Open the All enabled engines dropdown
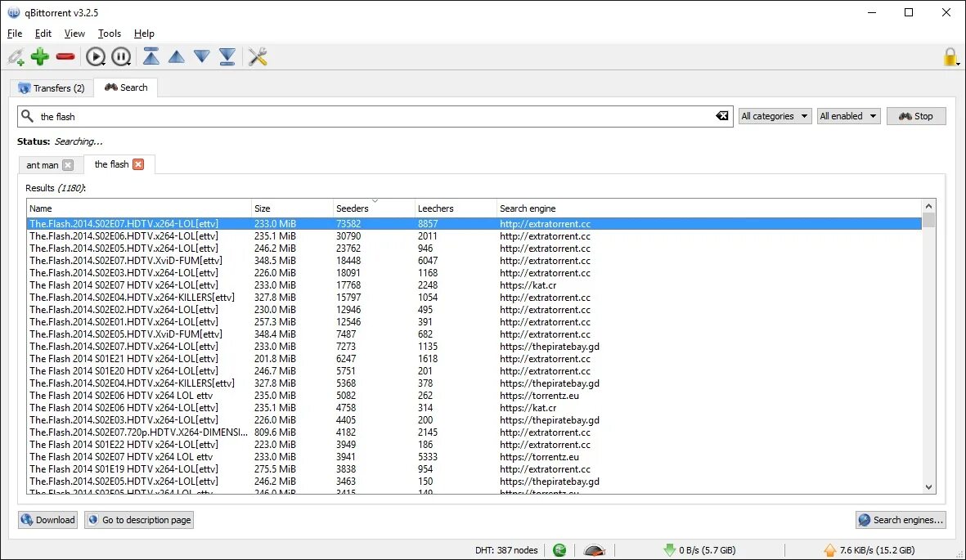Screen dimensions: 966x560 tap(848, 116)
